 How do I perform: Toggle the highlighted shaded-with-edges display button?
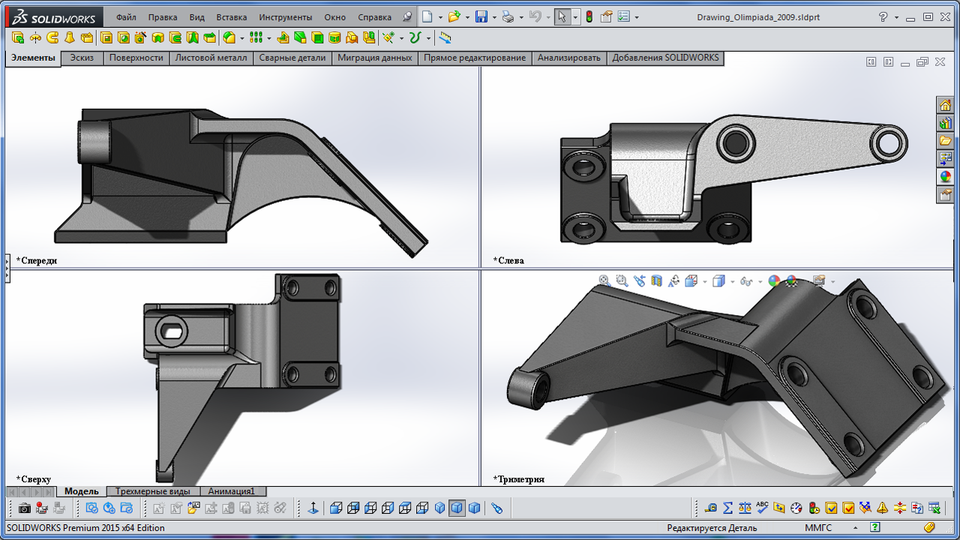pos(456,508)
